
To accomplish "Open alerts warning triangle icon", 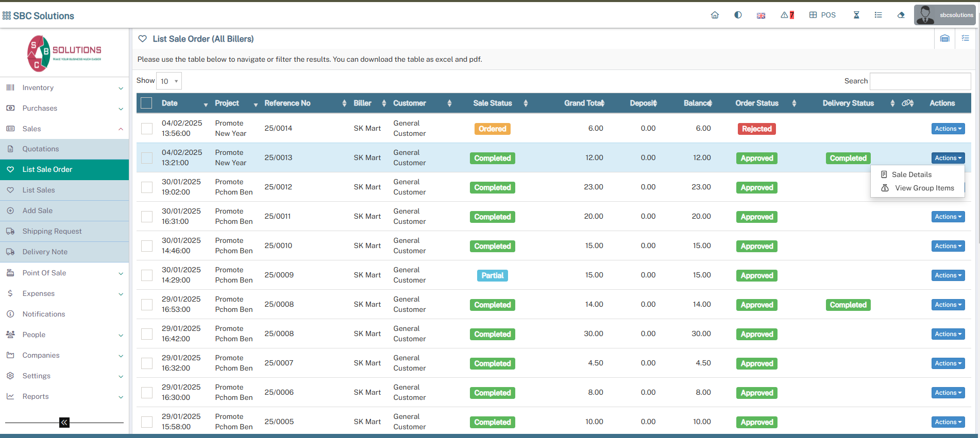I will click(x=787, y=15).
